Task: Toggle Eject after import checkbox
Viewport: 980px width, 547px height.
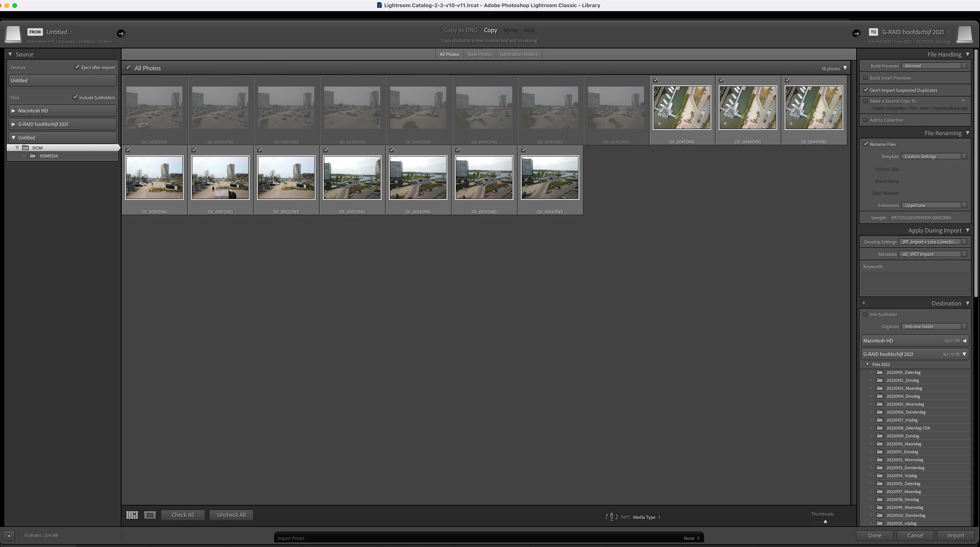Action: (x=77, y=67)
